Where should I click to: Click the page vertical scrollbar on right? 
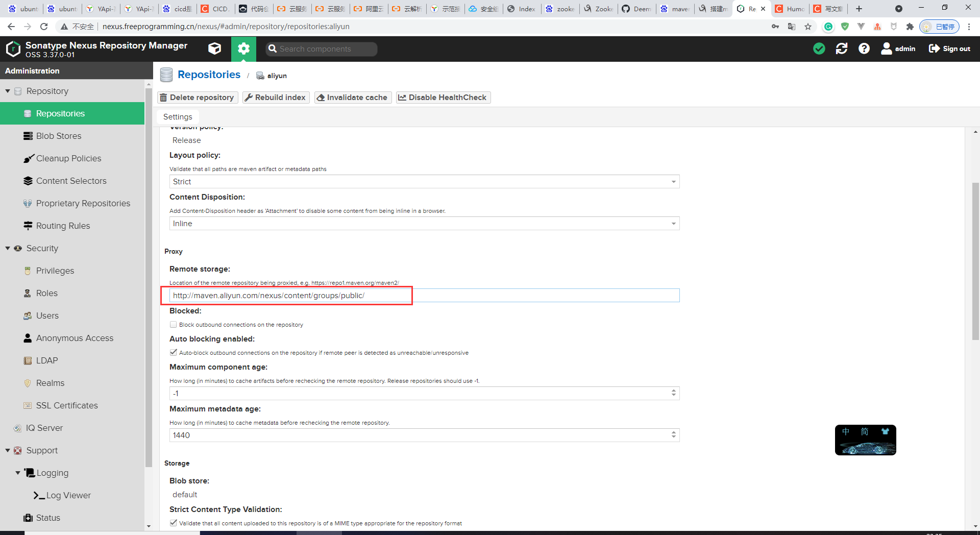(x=975, y=261)
